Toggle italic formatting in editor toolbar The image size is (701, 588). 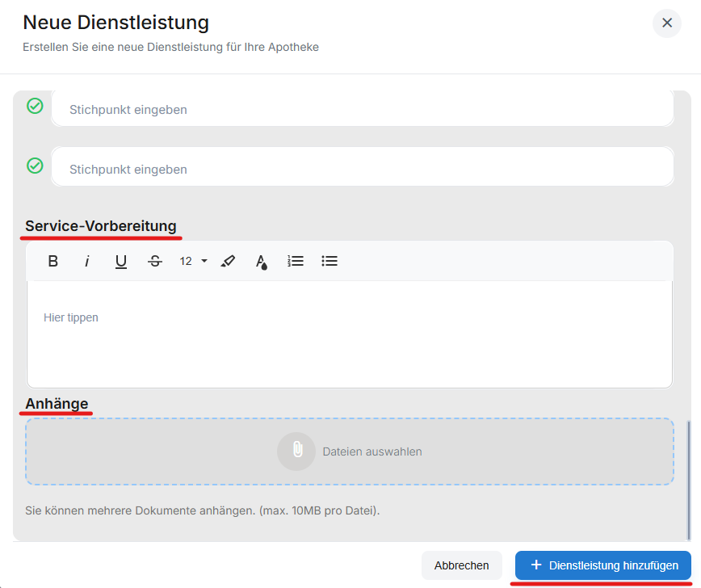[x=86, y=261]
